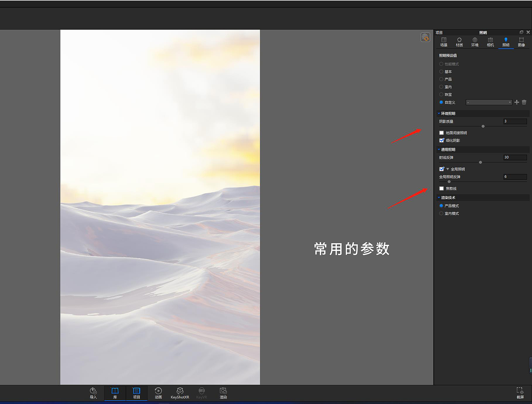The image size is (532, 404).
Task: Switch to the 环境 environment tab
Action: point(475,42)
